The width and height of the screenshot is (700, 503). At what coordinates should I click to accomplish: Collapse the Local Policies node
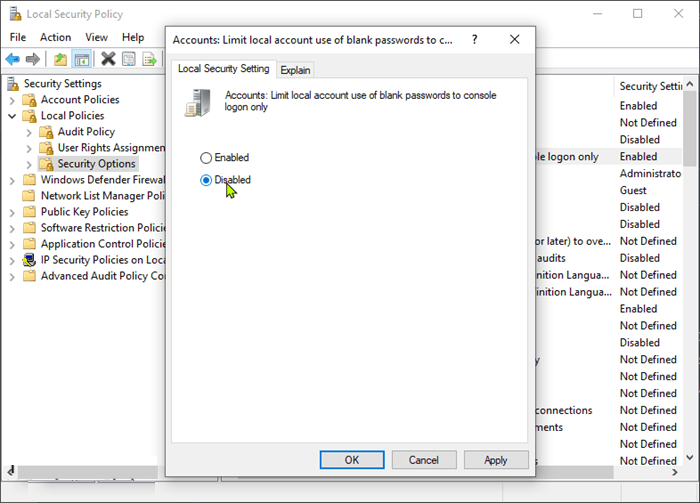(x=12, y=116)
